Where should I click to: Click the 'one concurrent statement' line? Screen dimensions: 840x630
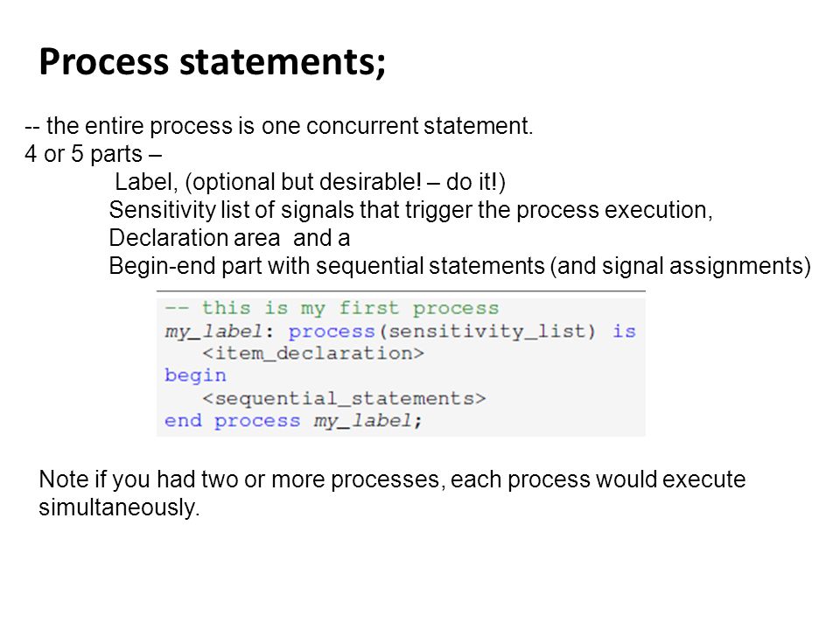click(278, 126)
